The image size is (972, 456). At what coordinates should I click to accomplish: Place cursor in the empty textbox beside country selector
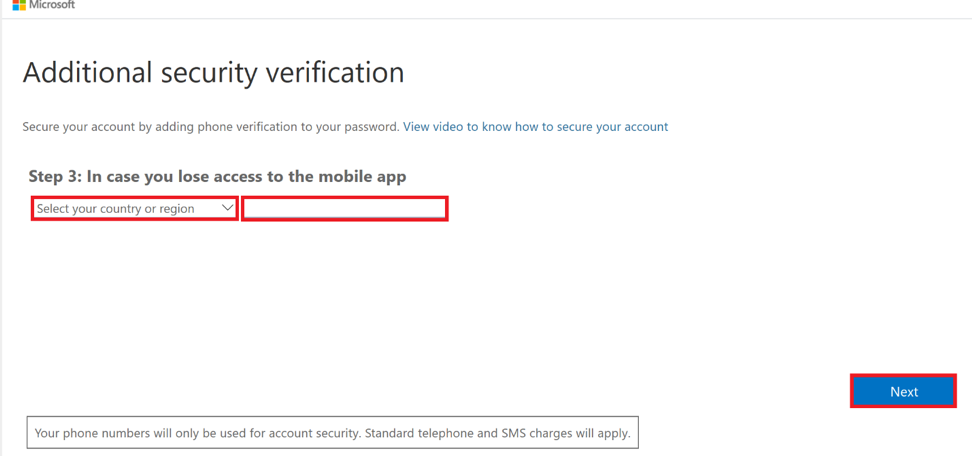point(344,209)
